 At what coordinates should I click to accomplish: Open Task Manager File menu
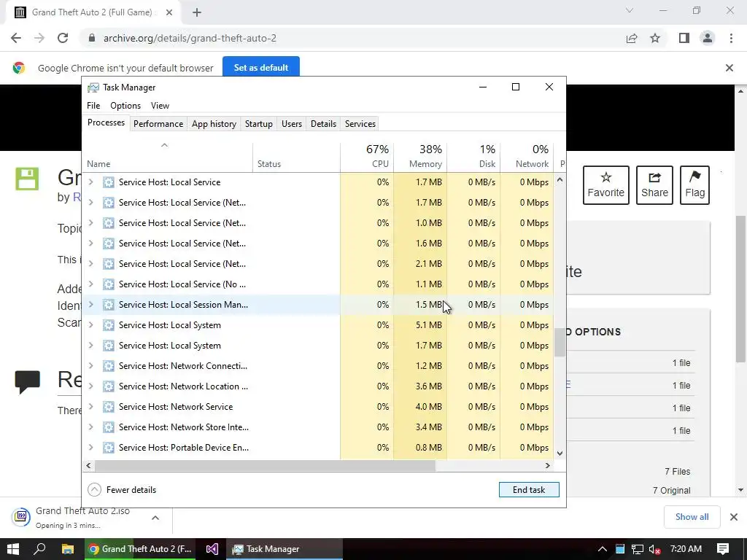93,106
